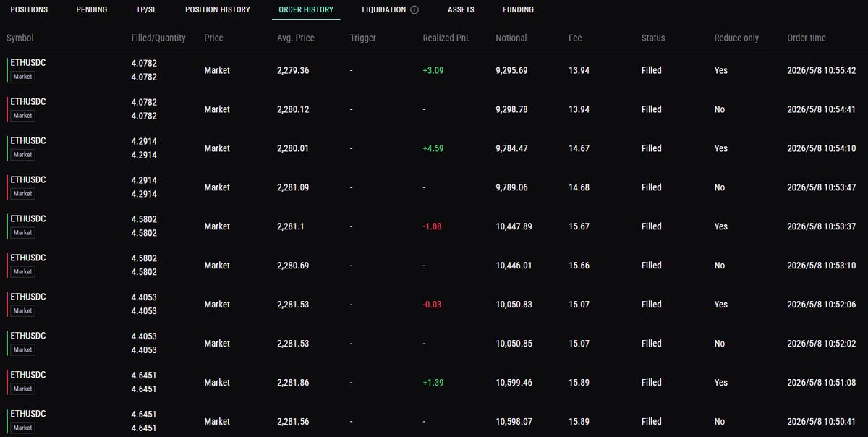Click order time 2026/5/8 10:53:10
This screenshot has width=868, height=437.
point(820,266)
